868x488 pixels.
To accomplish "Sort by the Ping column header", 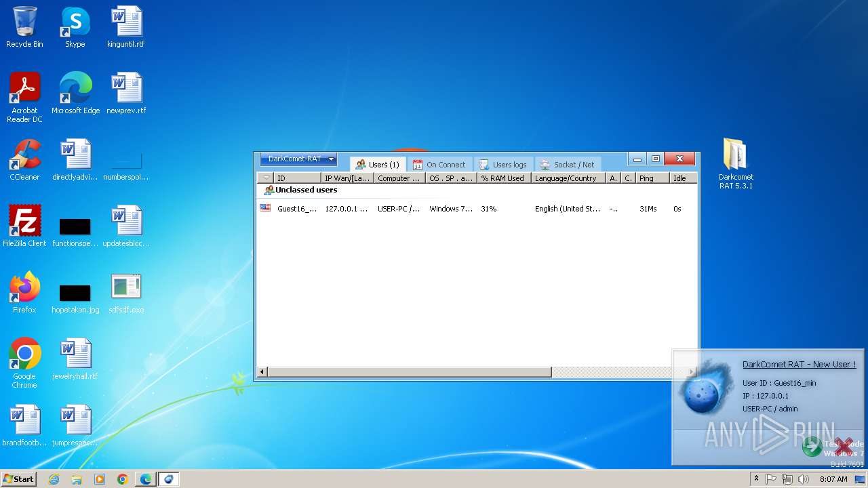I will 653,178.
